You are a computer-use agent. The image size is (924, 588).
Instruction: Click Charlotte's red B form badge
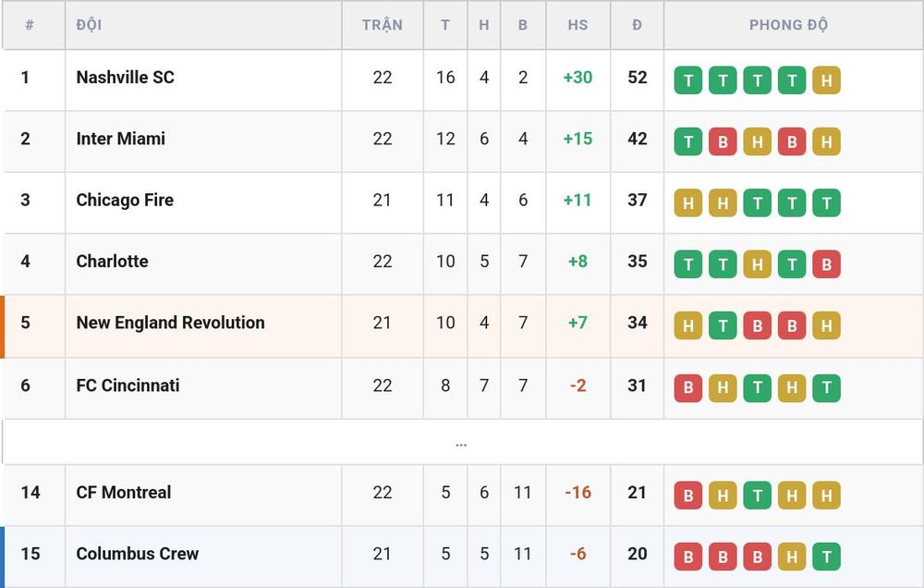[x=826, y=264]
